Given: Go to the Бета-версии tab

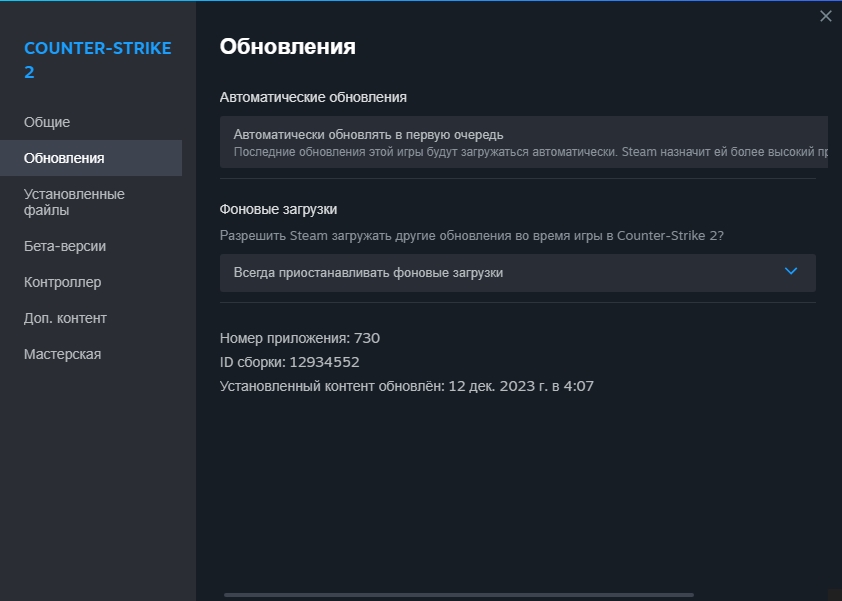Looking at the screenshot, I should (65, 246).
